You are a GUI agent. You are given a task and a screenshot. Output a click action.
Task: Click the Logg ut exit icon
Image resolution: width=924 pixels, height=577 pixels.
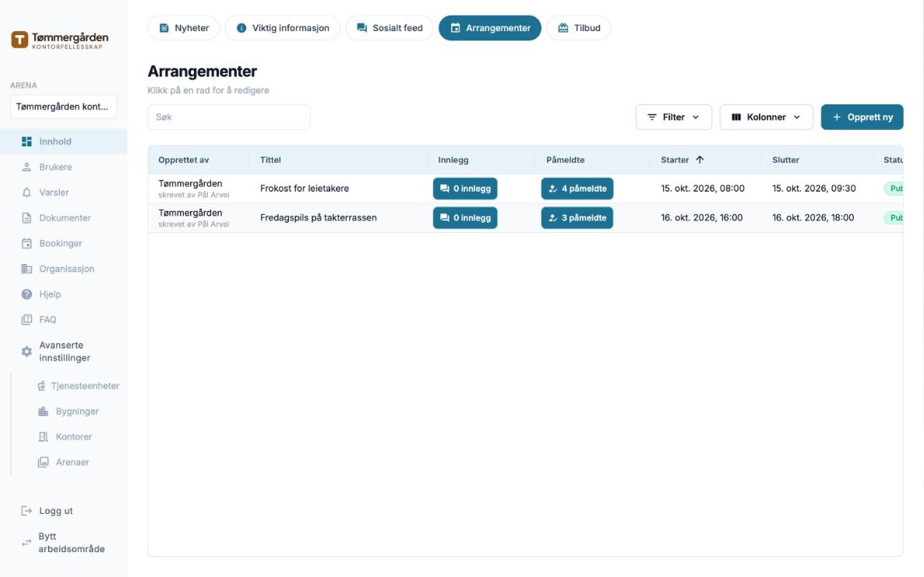point(26,511)
